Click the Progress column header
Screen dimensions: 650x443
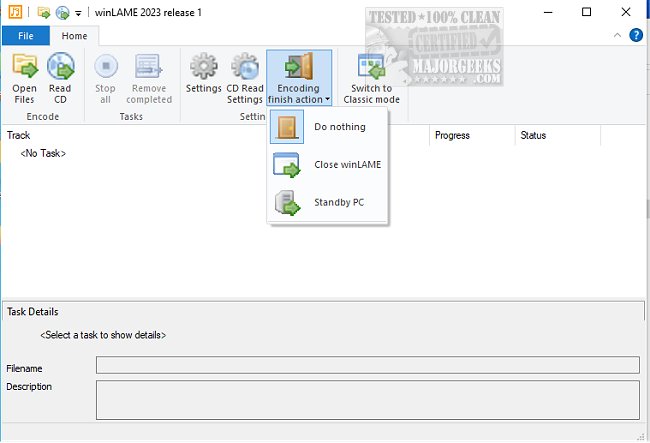click(x=472, y=135)
